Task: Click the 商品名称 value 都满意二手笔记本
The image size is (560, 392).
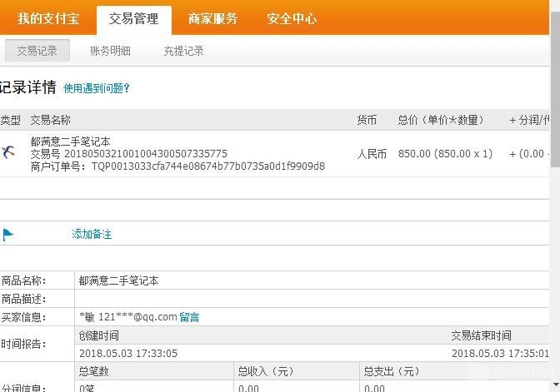Action: pos(118,280)
